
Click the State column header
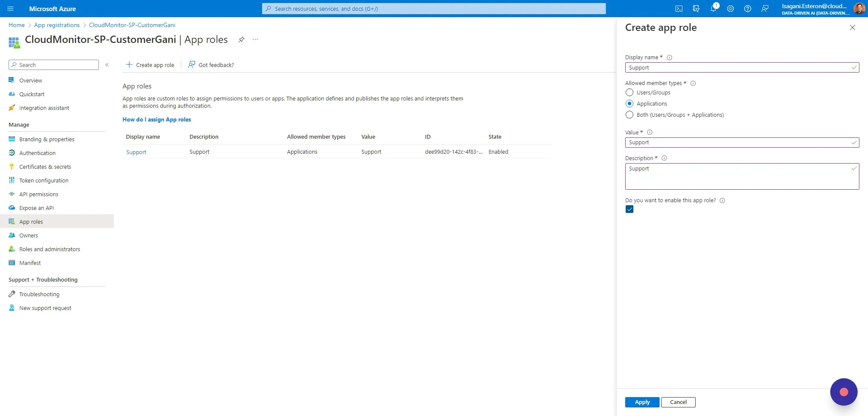click(495, 137)
